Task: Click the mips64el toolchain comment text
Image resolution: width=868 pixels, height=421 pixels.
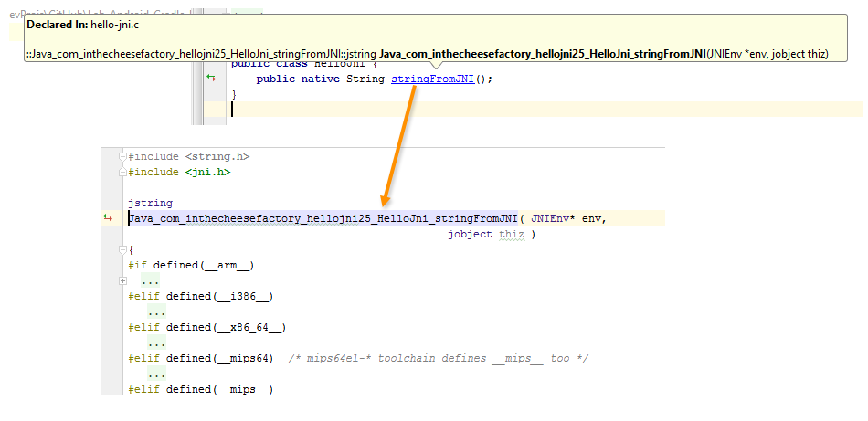Action: 437,358
